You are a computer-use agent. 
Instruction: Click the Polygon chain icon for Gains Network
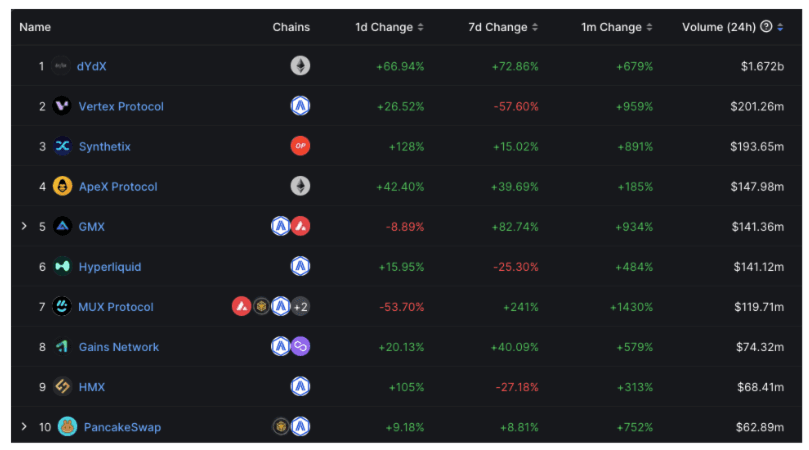click(300, 347)
